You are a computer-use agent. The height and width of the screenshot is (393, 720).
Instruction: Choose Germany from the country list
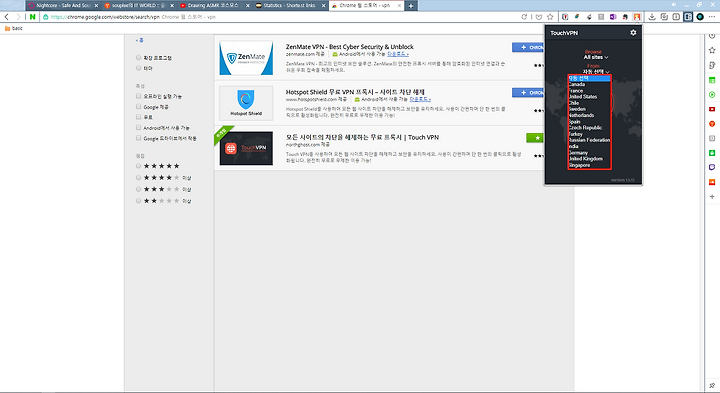590,152
